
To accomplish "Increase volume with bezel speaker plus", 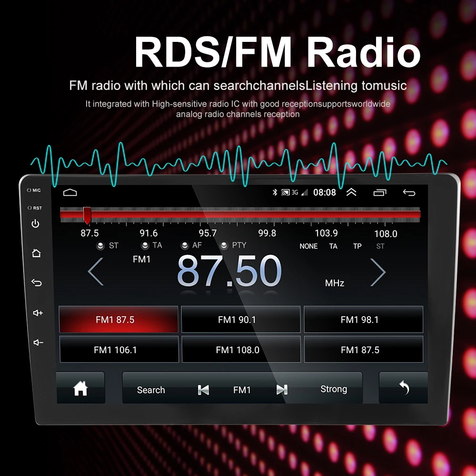I will pos(38,313).
